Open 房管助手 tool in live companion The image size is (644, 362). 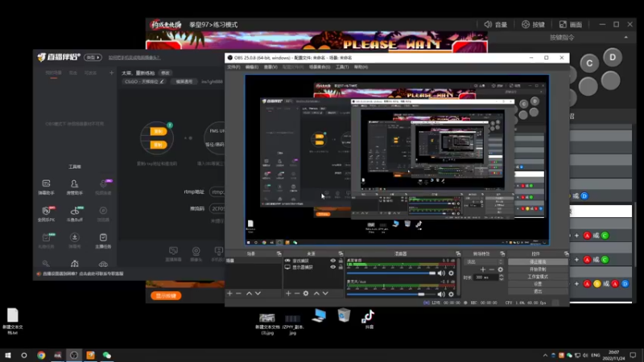(74, 187)
